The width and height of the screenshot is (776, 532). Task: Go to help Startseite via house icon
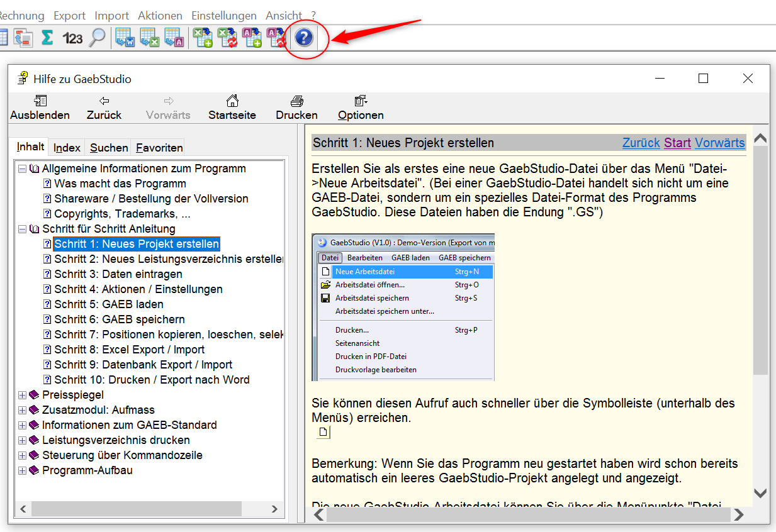pyautogui.click(x=232, y=107)
